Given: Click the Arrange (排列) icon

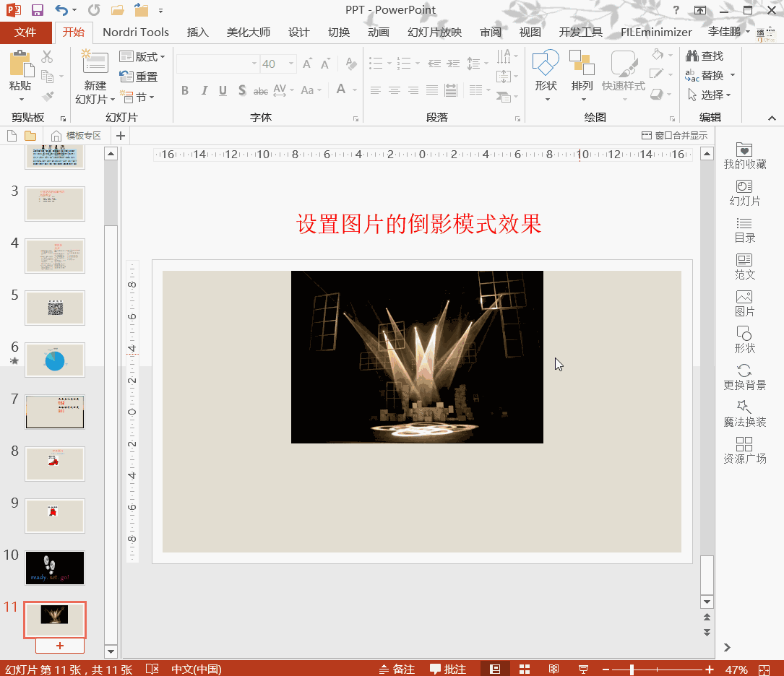Looking at the screenshot, I should (582, 62).
